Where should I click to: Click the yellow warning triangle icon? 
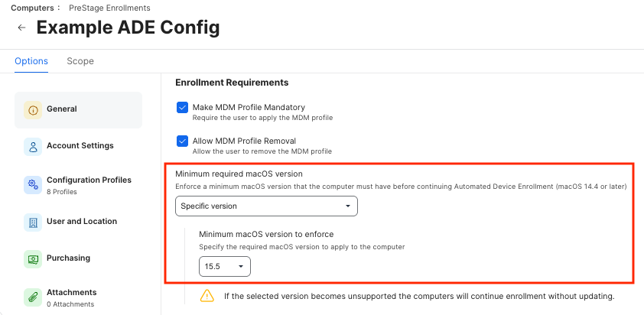click(x=207, y=295)
